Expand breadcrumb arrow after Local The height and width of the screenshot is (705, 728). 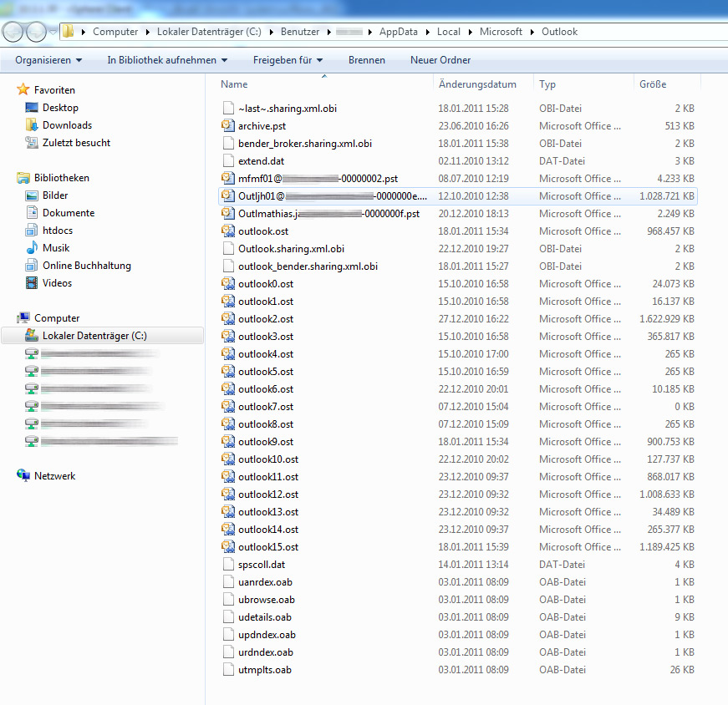tap(471, 32)
